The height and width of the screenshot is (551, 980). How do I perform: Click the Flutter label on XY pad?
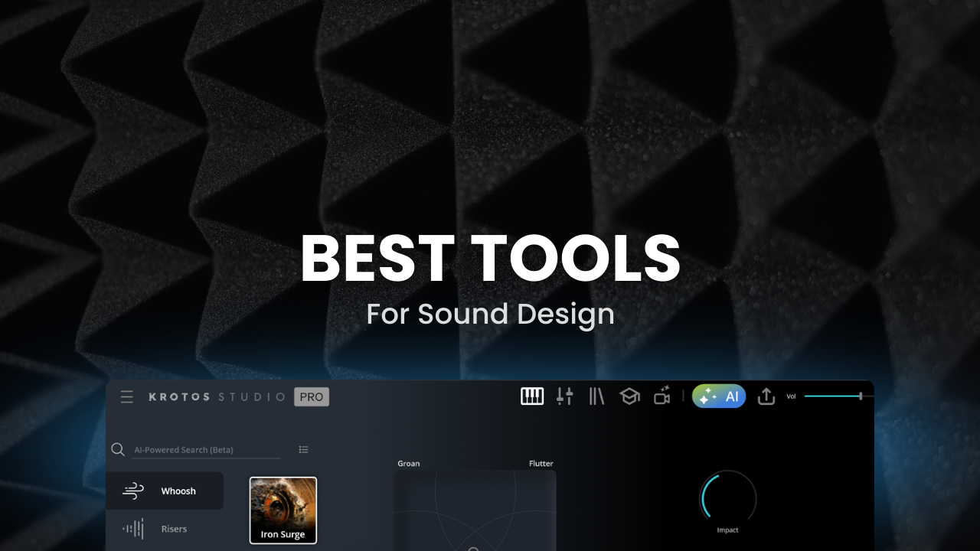coord(541,464)
